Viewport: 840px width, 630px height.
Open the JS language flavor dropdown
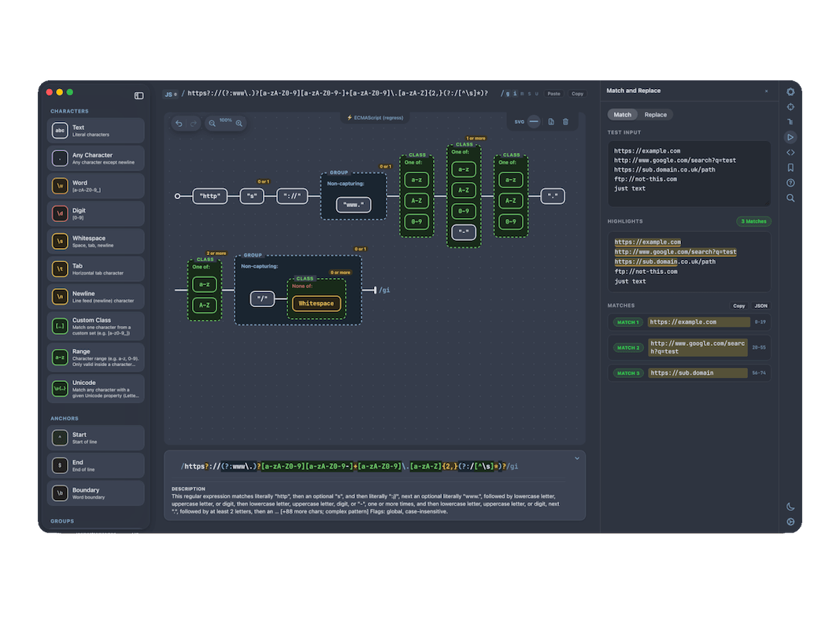click(170, 94)
